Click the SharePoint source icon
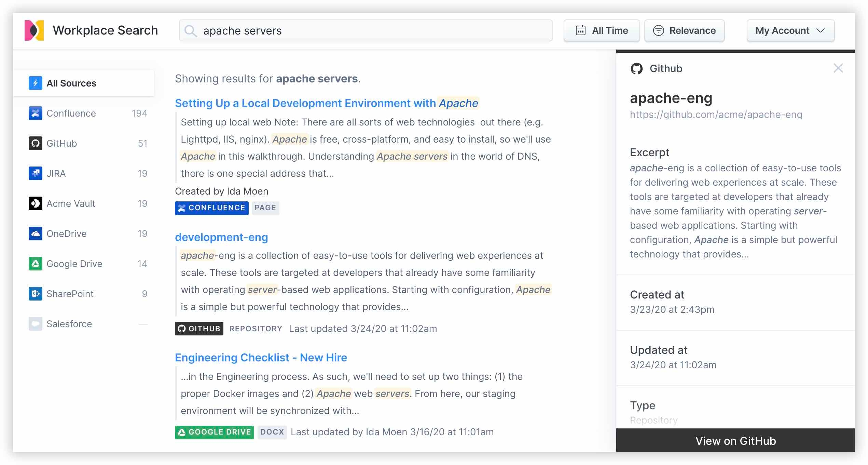Image resolution: width=868 pixels, height=465 pixels. pyautogui.click(x=35, y=293)
